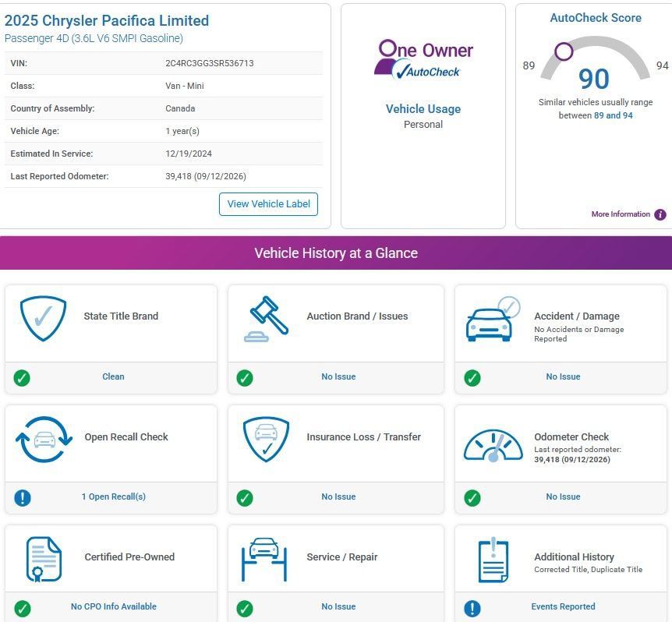Screen dimensions: 672x622
Task: Click the Odometer Check gauge icon
Action: tap(493, 445)
